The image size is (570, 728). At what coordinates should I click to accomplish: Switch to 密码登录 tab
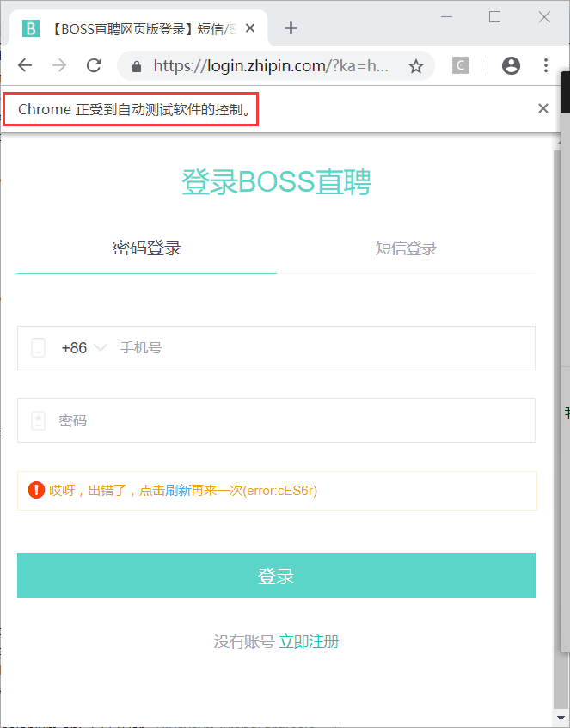pyautogui.click(x=147, y=248)
